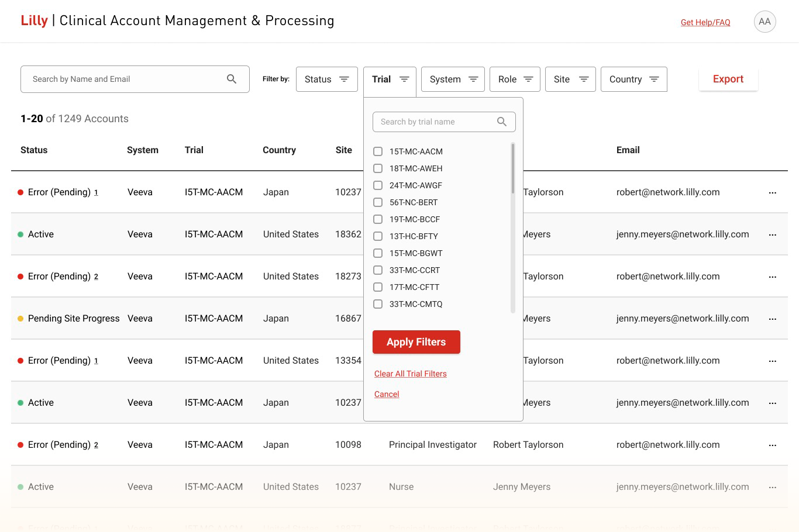
Task: Expand the Status filter dropdown
Action: pos(327,80)
